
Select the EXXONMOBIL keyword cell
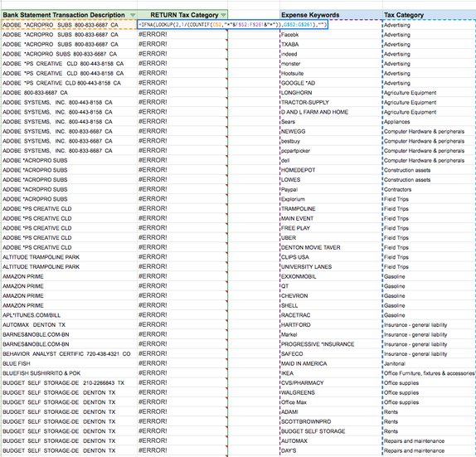pyautogui.click(x=331, y=277)
